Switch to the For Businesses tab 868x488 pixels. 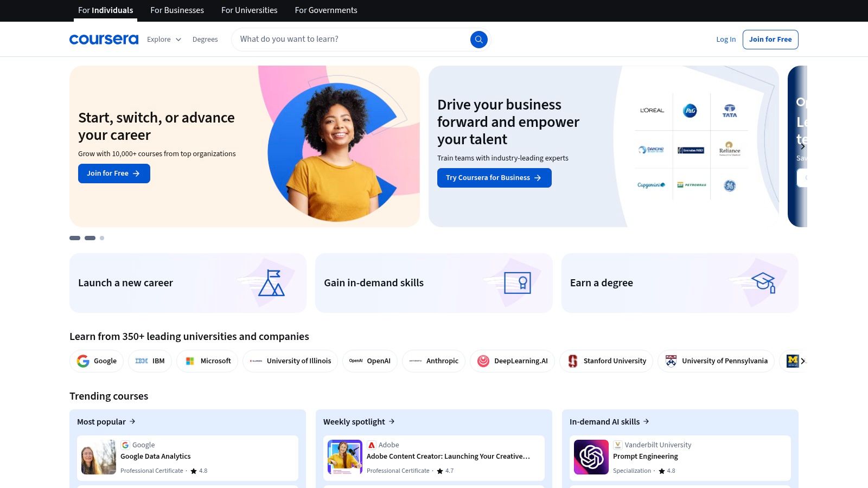pyautogui.click(x=177, y=10)
